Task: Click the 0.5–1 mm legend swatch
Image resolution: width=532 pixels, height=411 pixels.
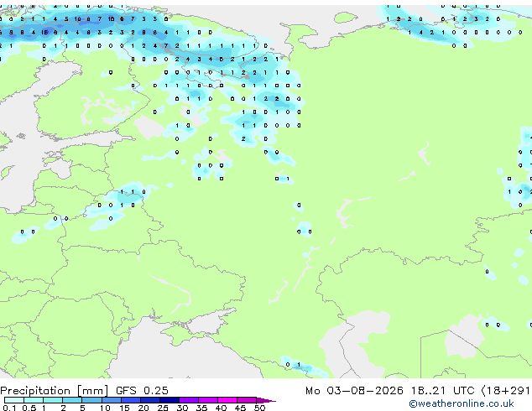Action: [x=34, y=400]
